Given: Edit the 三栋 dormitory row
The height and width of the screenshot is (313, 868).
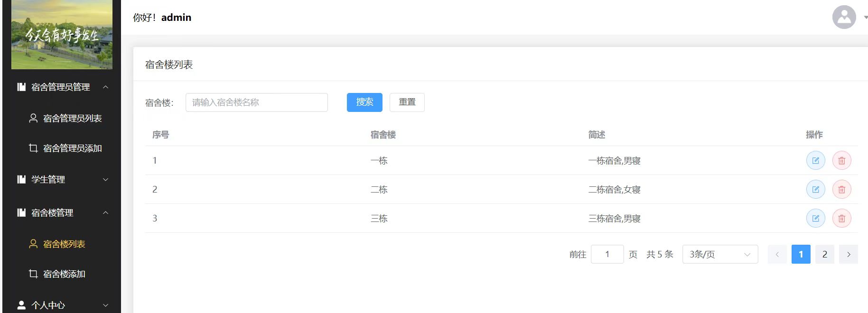Looking at the screenshot, I should [x=815, y=219].
